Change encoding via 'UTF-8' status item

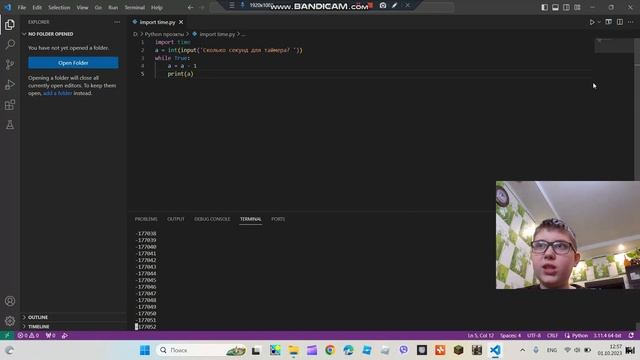click(534, 336)
